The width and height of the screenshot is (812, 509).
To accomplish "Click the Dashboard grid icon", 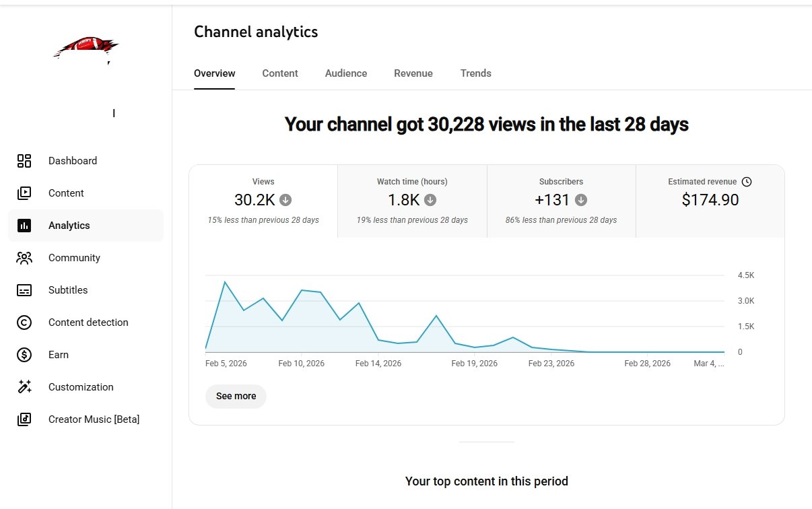I will click(24, 161).
